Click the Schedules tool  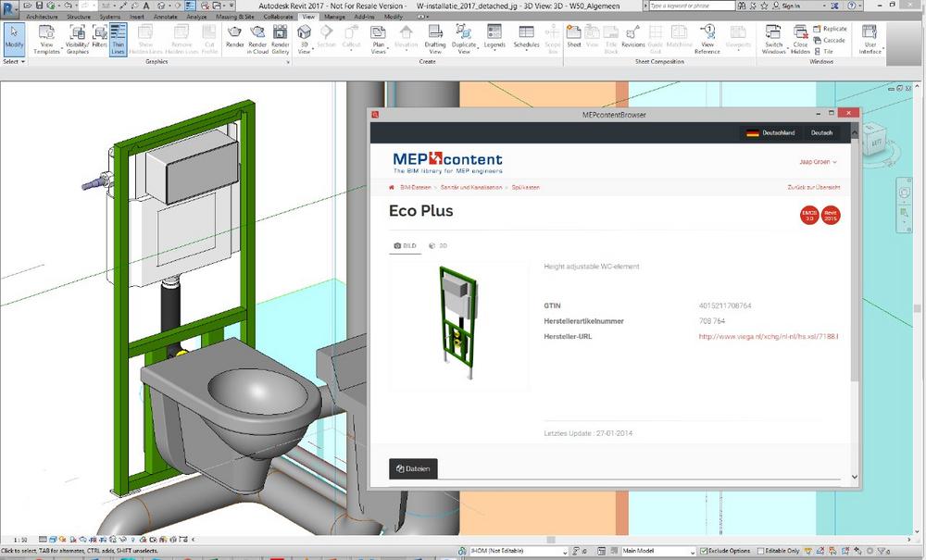(x=526, y=37)
